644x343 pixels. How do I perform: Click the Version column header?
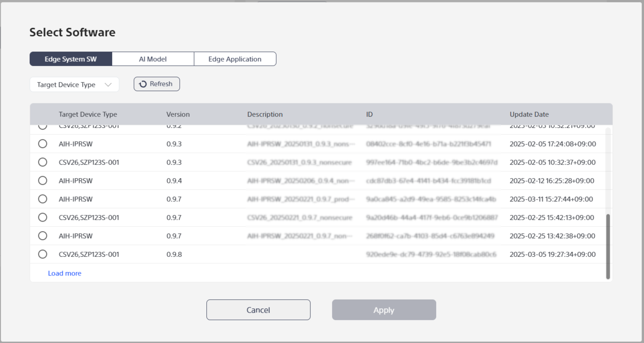pyautogui.click(x=178, y=114)
